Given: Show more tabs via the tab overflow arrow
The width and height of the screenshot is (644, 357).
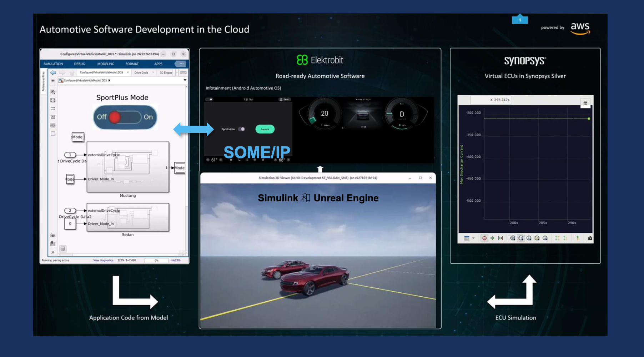Looking at the screenshot, I should pos(177,72).
